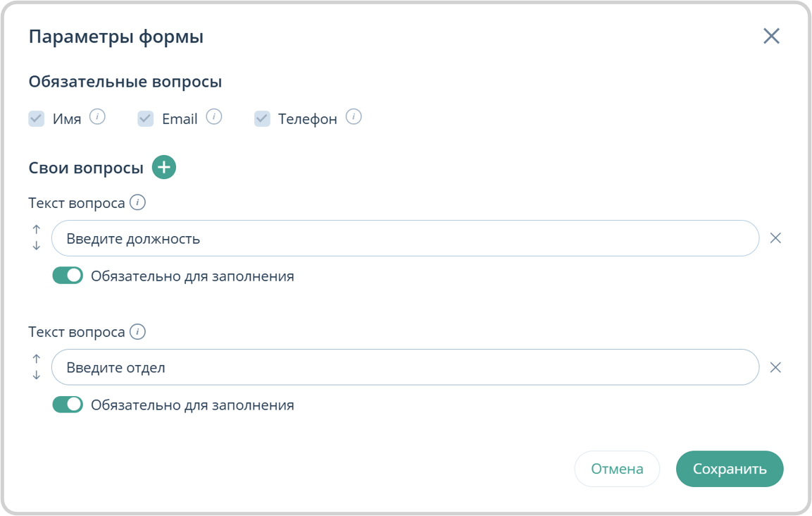Click the green plus to add a question

pyautogui.click(x=163, y=167)
